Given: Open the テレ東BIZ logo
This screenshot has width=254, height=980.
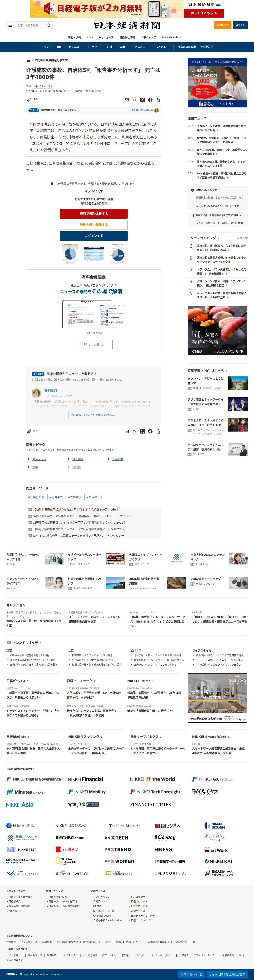Looking at the screenshot, I should tap(67, 849).
